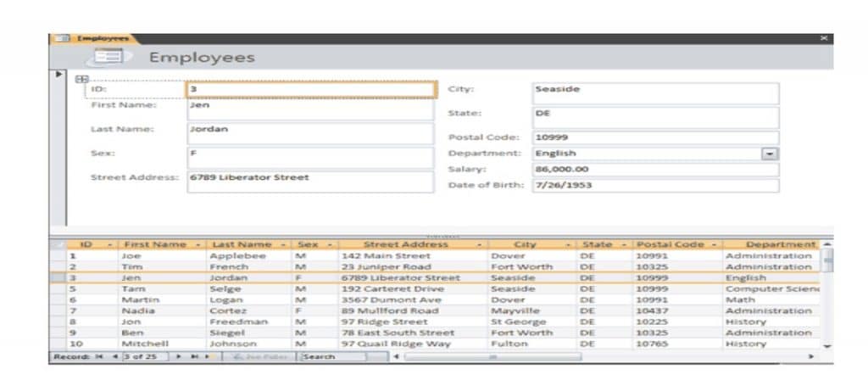Click the Siegel last name cell

point(249,333)
